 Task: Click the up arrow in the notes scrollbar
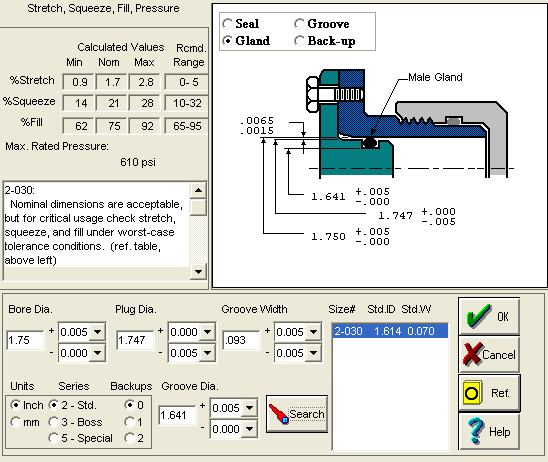198,190
